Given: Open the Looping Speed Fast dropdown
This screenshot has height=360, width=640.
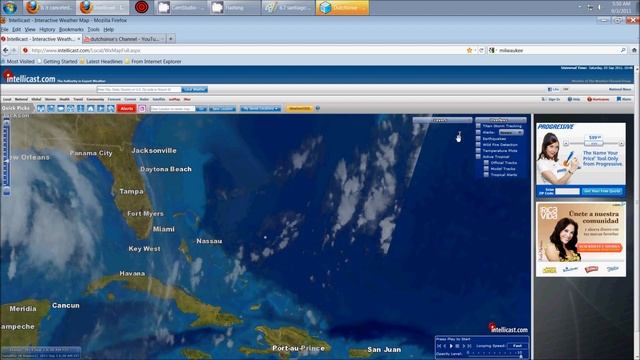Looking at the screenshot, I should point(517,346).
